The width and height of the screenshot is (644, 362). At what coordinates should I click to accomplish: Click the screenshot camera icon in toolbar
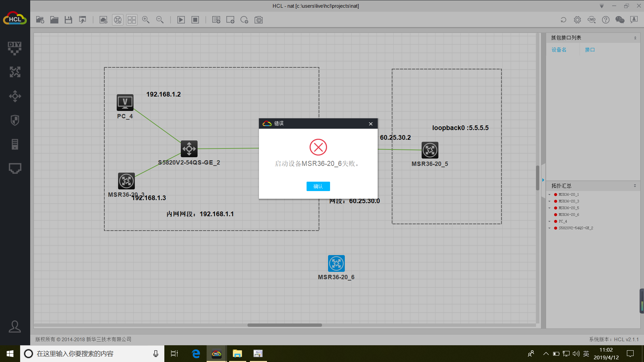pyautogui.click(x=259, y=20)
